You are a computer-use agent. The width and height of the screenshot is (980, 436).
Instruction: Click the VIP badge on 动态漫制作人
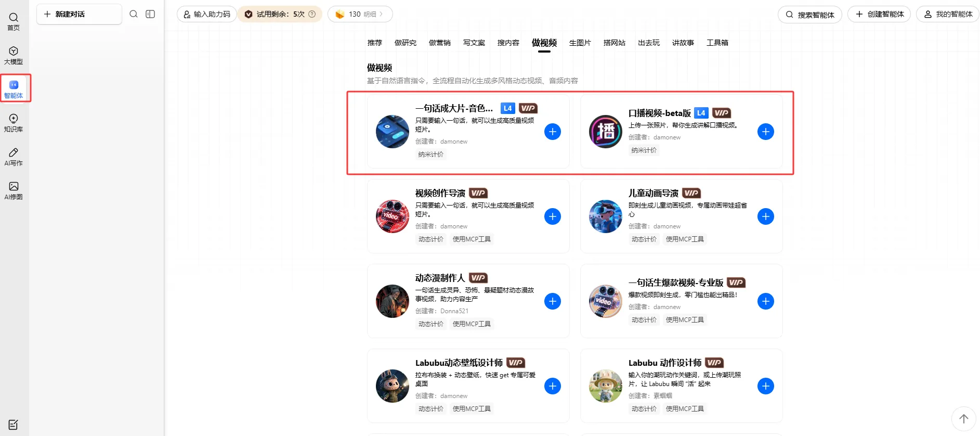point(478,278)
